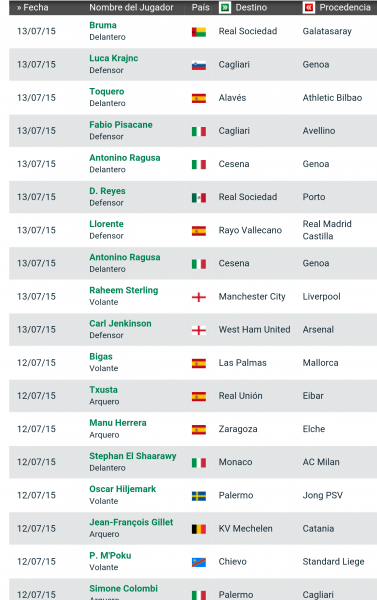Click England flag beside Raheem Sterling
The height and width of the screenshot is (600, 377).
coord(199,297)
